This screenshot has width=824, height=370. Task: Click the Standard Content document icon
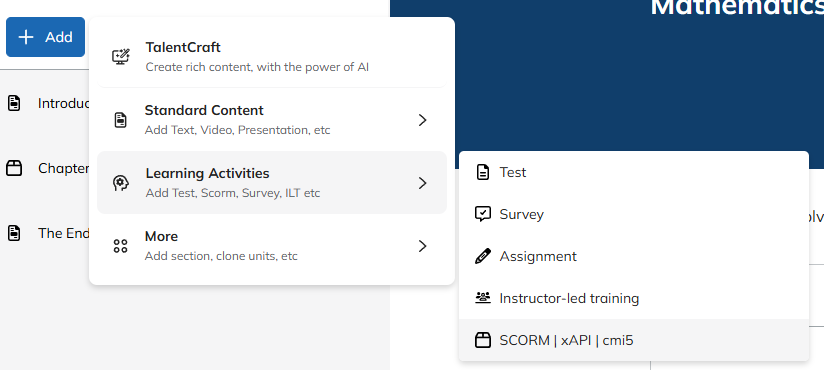(x=120, y=120)
